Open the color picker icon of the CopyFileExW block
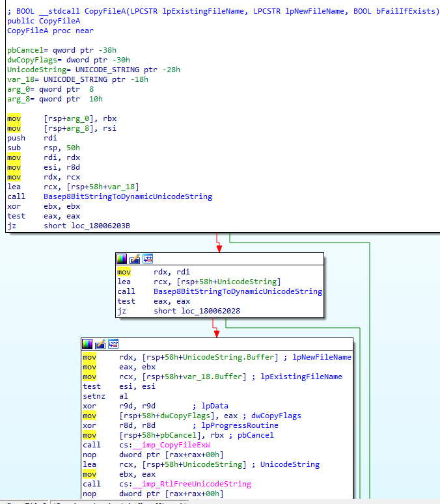 point(87,344)
